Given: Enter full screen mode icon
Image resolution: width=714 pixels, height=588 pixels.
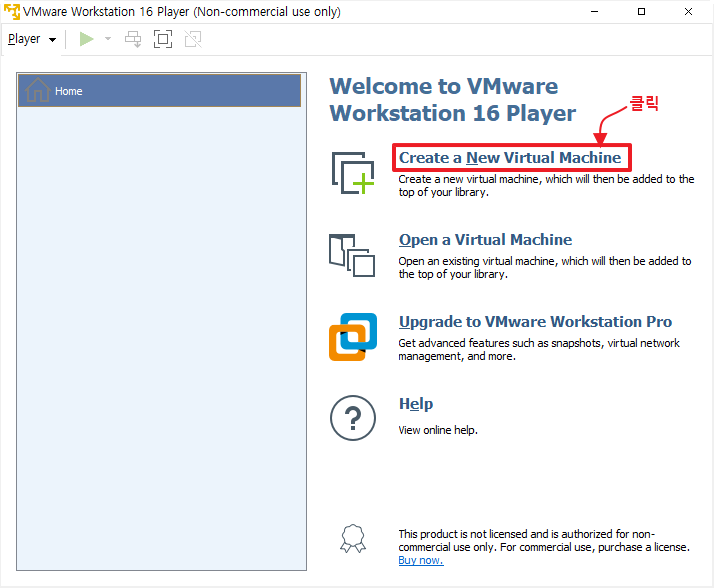Looking at the screenshot, I should click(x=163, y=39).
